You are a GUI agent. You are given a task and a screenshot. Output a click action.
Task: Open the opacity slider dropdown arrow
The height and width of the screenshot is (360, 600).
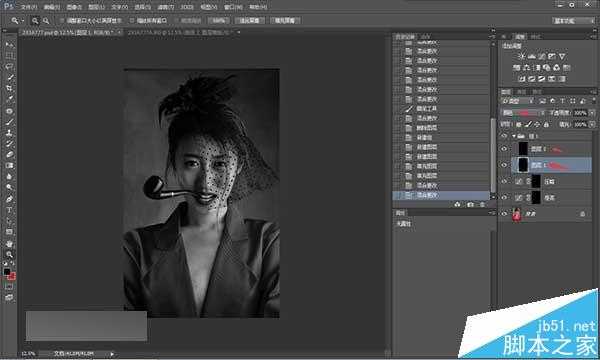coord(592,113)
